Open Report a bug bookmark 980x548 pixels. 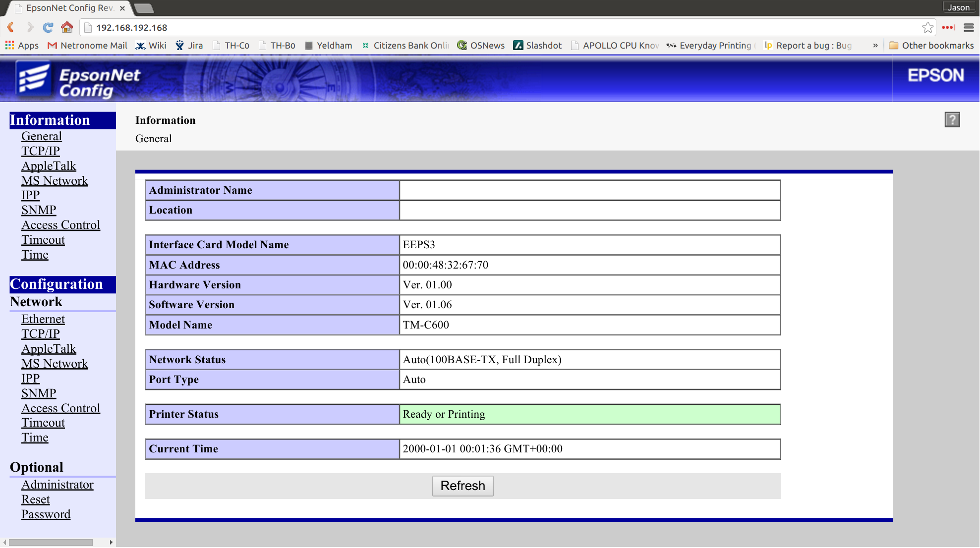pyautogui.click(x=808, y=45)
